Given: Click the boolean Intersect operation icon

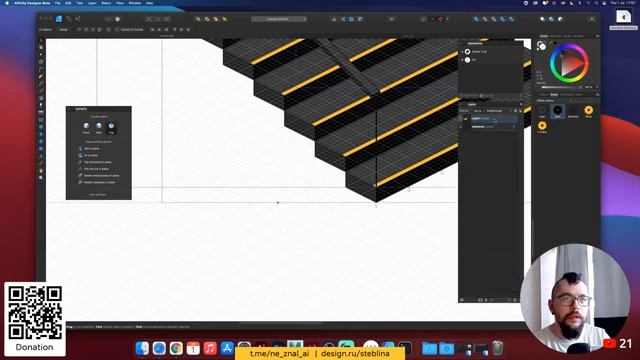Looking at the screenshot, I should tap(493, 19).
